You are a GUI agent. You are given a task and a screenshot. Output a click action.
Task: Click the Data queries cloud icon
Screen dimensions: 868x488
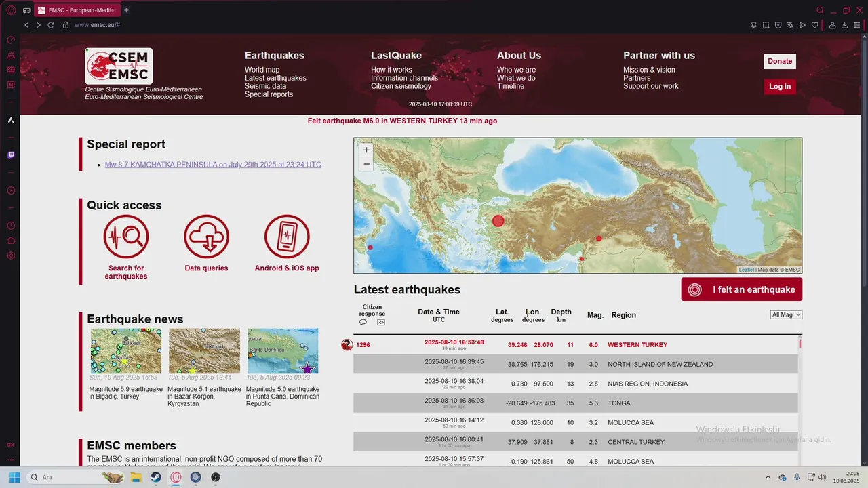(x=206, y=237)
